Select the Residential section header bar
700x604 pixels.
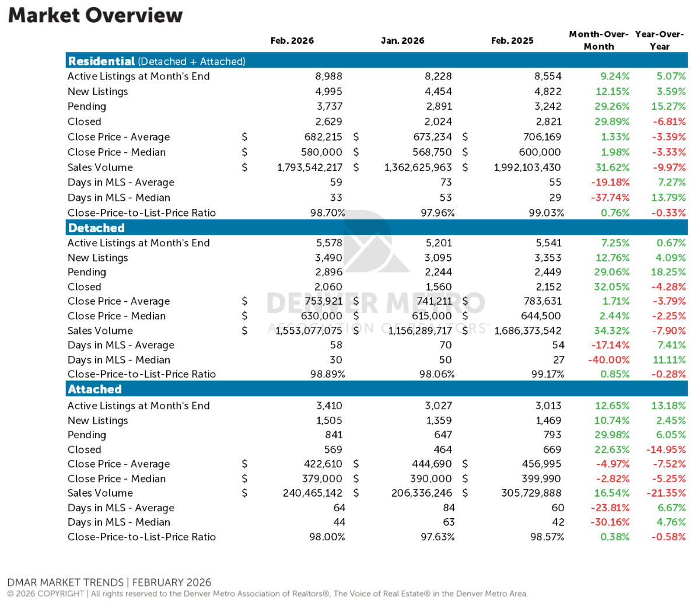tap(376, 61)
